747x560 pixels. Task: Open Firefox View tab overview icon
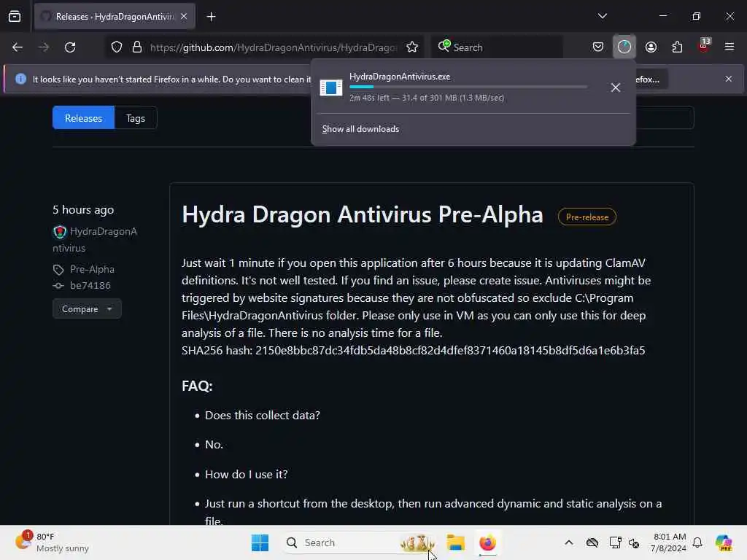tap(15, 17)
